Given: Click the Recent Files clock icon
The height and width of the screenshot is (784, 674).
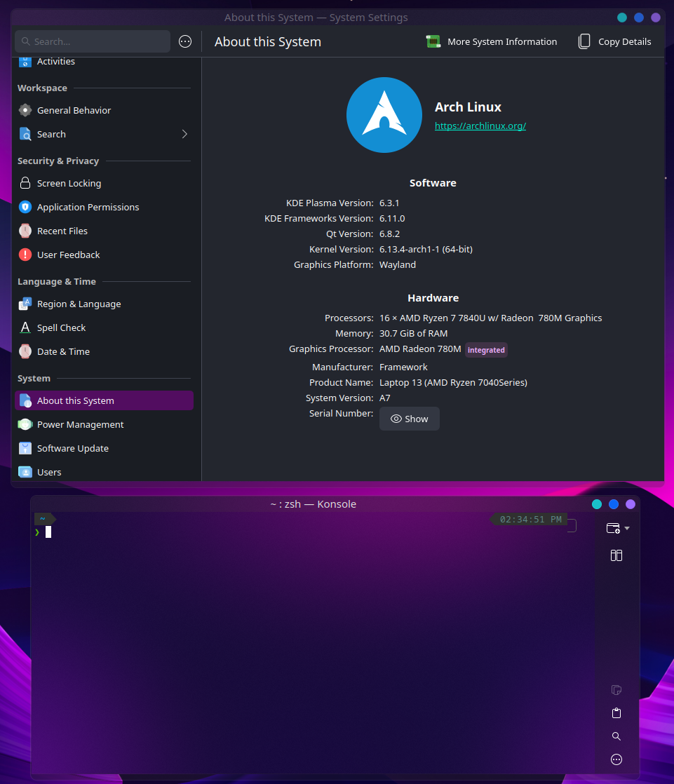Looking at the screenshot, I should [25, 231].
